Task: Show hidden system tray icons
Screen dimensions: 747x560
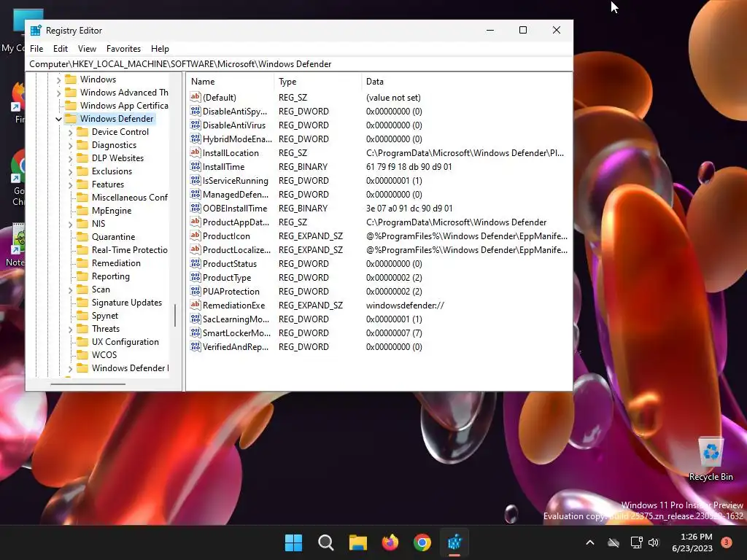Action: pos(589,542)
